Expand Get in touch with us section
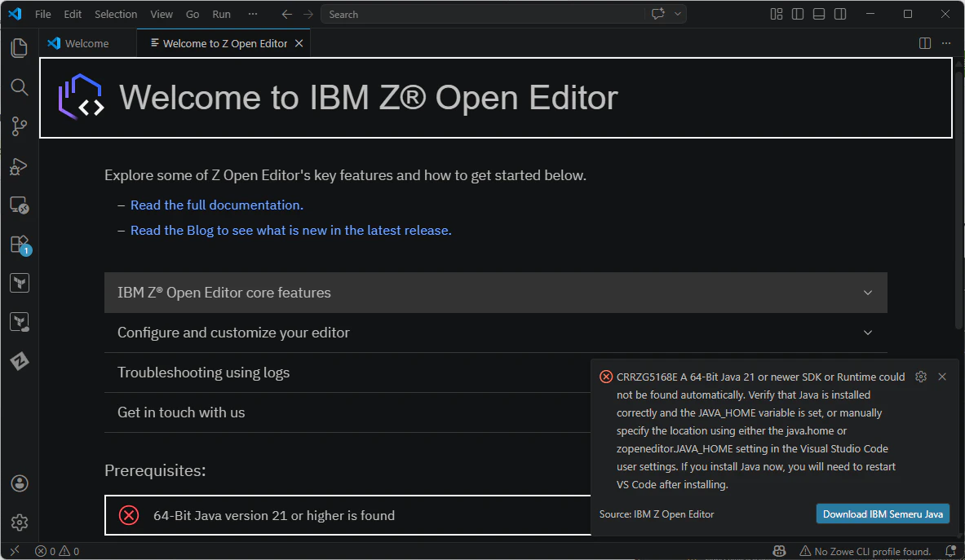Image resolution: width=965 pixels, height=560 pixels. point(347,412)
